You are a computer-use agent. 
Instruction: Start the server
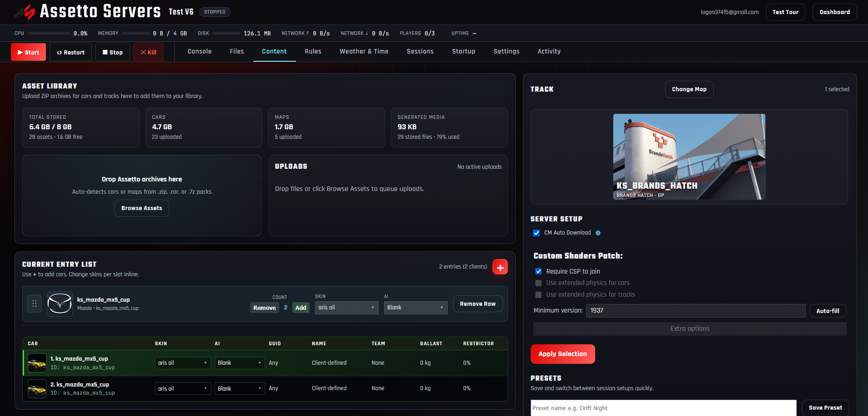(28, 52)
